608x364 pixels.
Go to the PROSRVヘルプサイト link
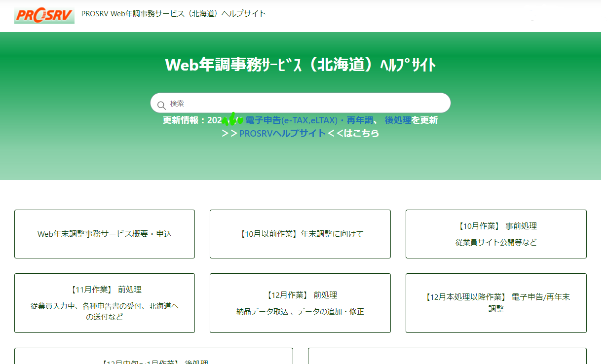pyautogui.click(x=282, y=133)
